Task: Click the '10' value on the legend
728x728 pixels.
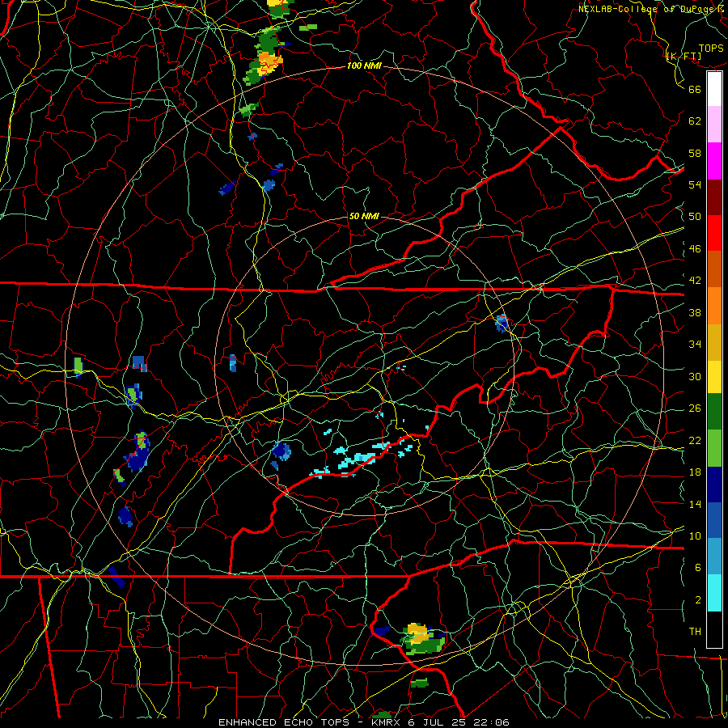Action: tap(695, 535)
